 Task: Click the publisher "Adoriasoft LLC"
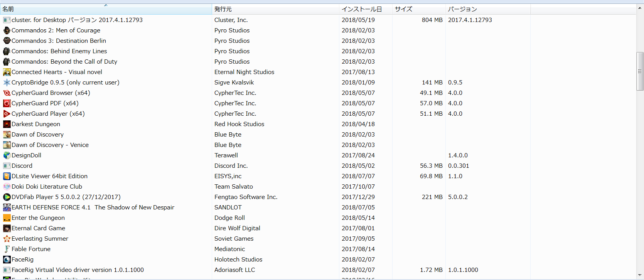(x=235, y=270)
